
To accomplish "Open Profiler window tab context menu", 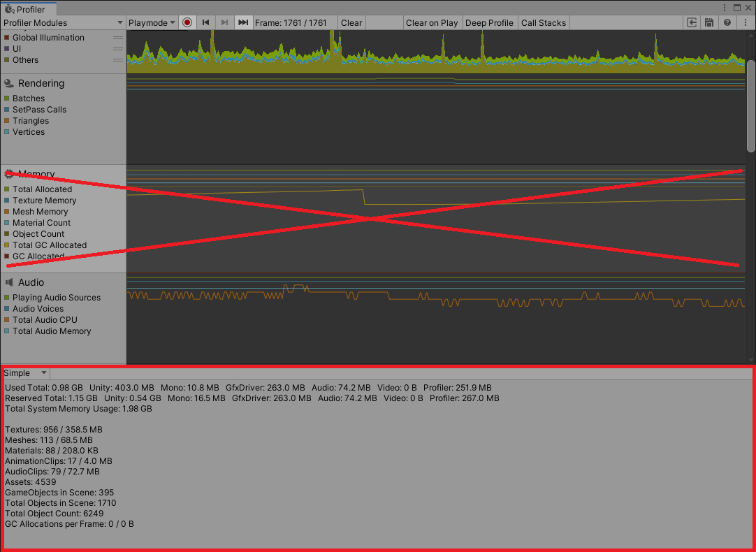I will pos(725,8).
